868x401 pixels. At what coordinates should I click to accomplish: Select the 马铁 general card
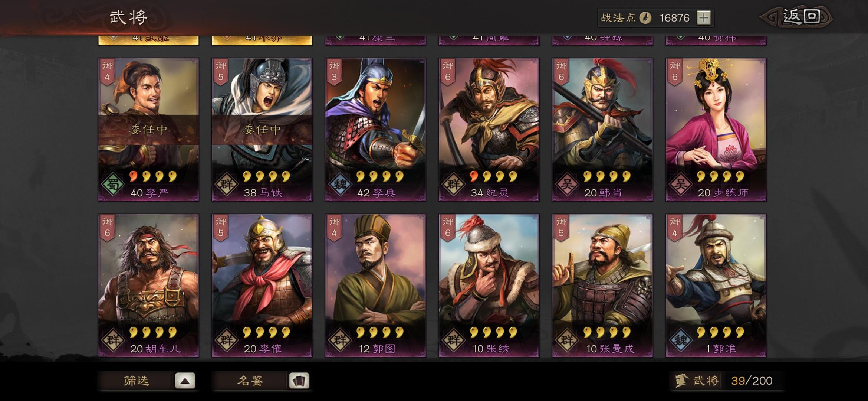click(262, 130)
